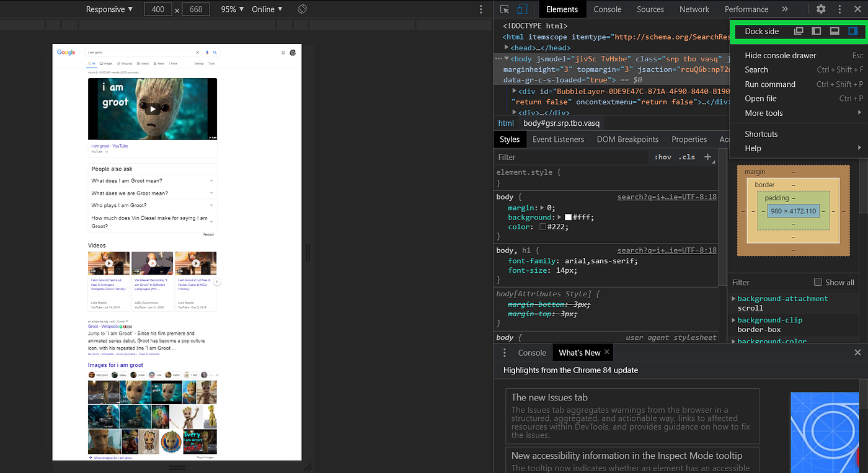The image size is (868, 473).
Task: Expand 'What does I am Groot mean?'
Action: (153, 180)
